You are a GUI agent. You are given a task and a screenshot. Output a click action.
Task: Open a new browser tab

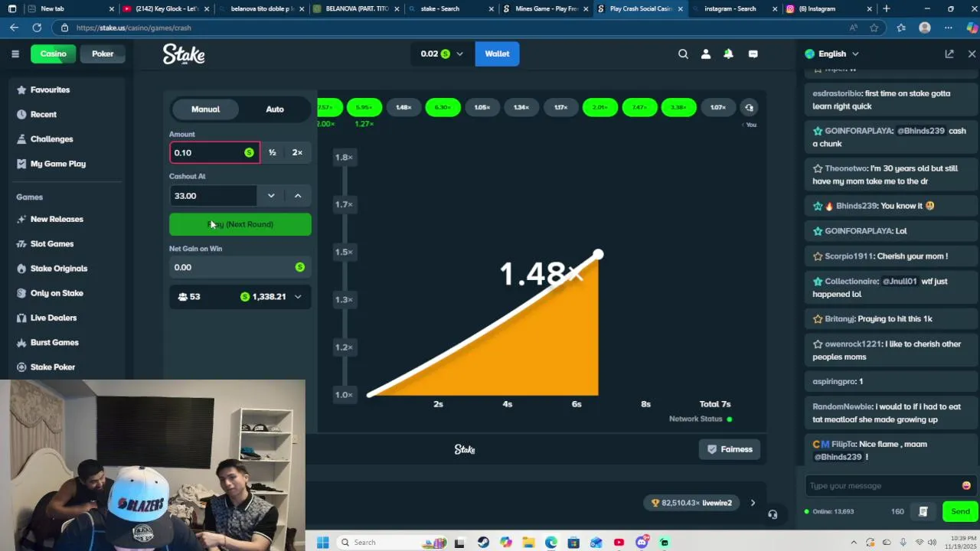pos(887,8)
